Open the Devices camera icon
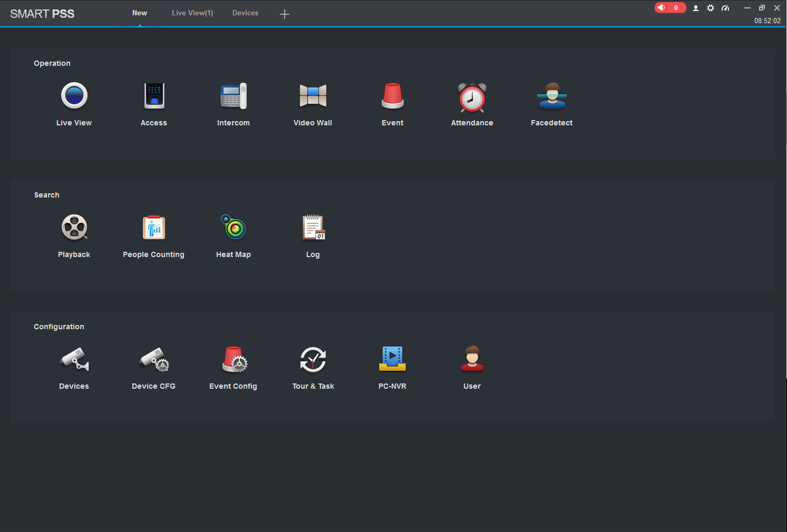This screenshot has height=532, width=787. [x=74, y=359]
